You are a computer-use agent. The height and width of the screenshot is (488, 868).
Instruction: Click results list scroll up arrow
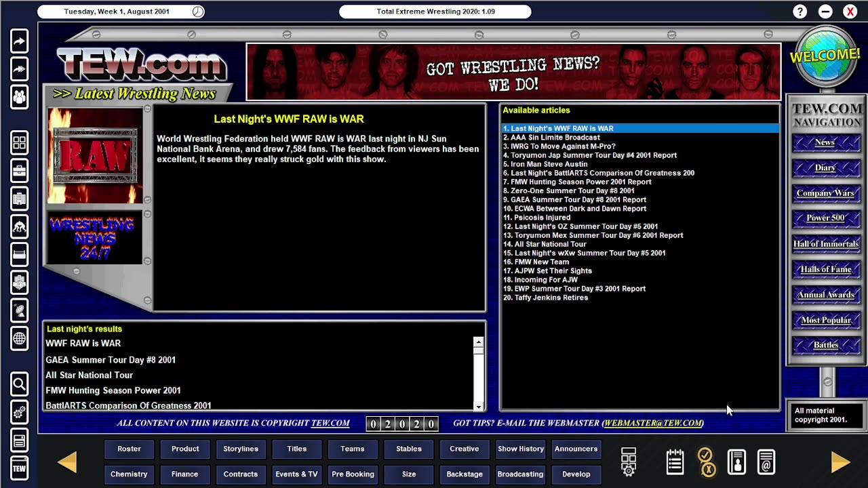coord(479,342)
